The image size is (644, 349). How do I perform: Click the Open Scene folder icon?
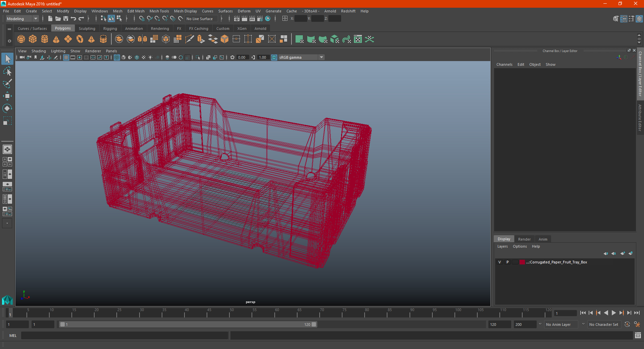point(58,19)
